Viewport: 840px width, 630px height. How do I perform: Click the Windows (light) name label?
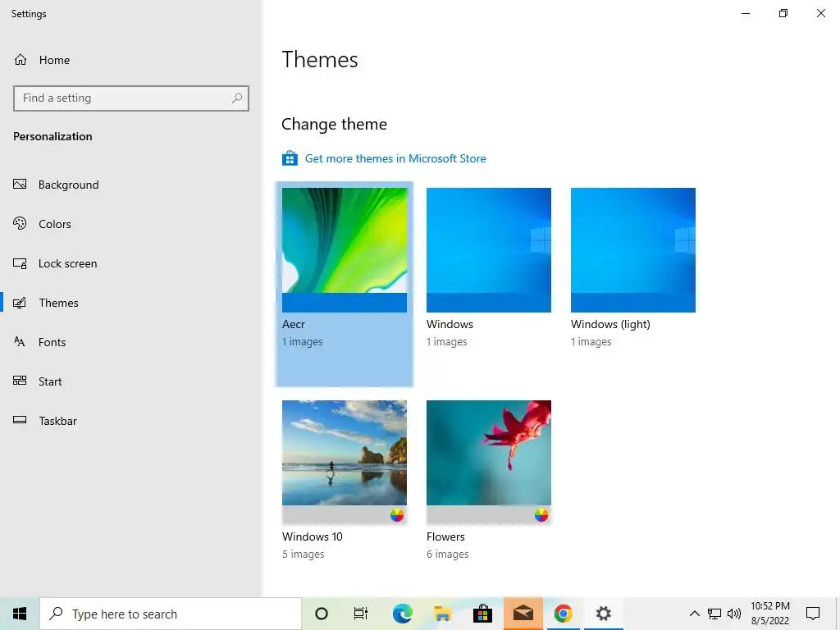click(x=610, y=324)
